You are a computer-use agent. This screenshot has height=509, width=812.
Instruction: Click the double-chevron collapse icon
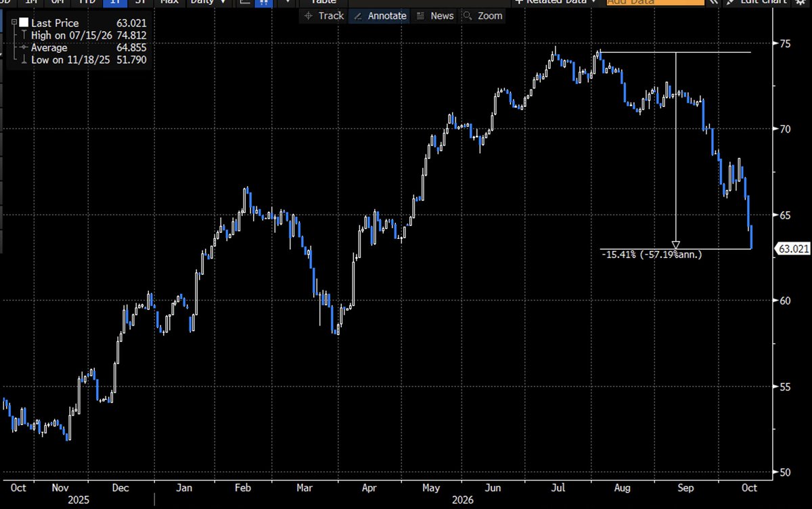[713, 2]
